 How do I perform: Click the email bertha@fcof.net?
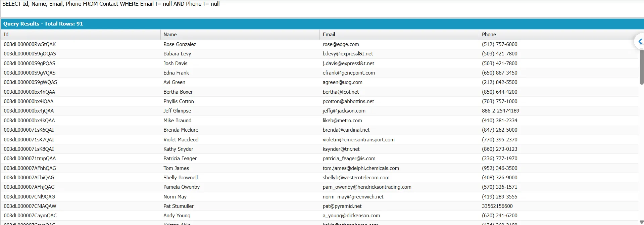(x=341, y=92)
